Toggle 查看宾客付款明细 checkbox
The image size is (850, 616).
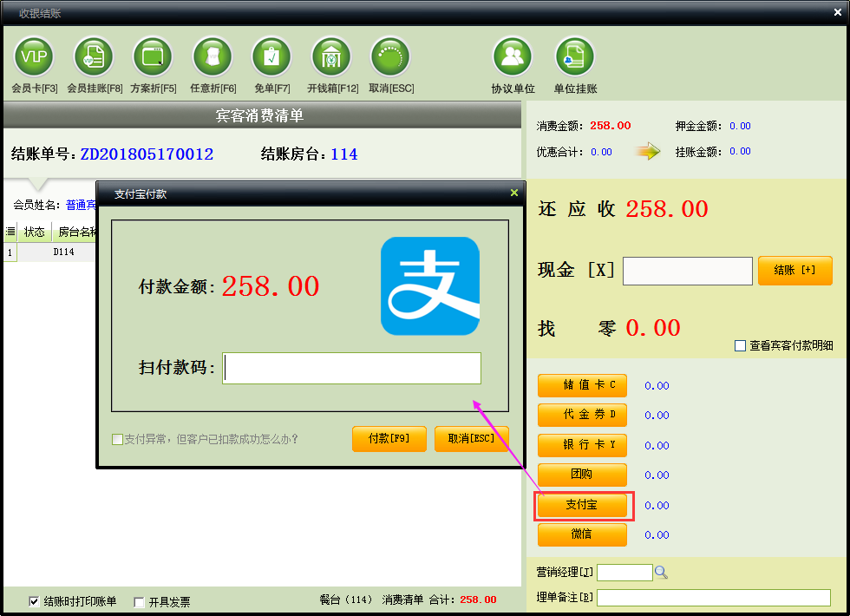click(x=740, y=346)
